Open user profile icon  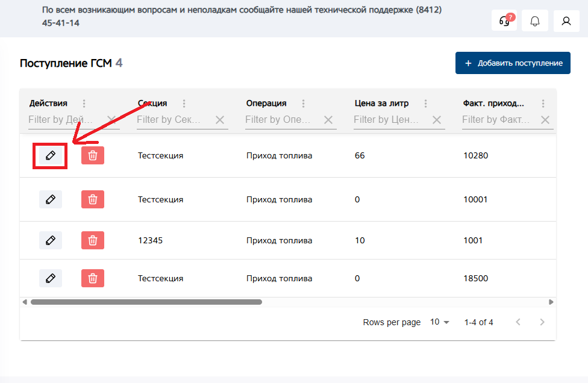coord(566,21)
